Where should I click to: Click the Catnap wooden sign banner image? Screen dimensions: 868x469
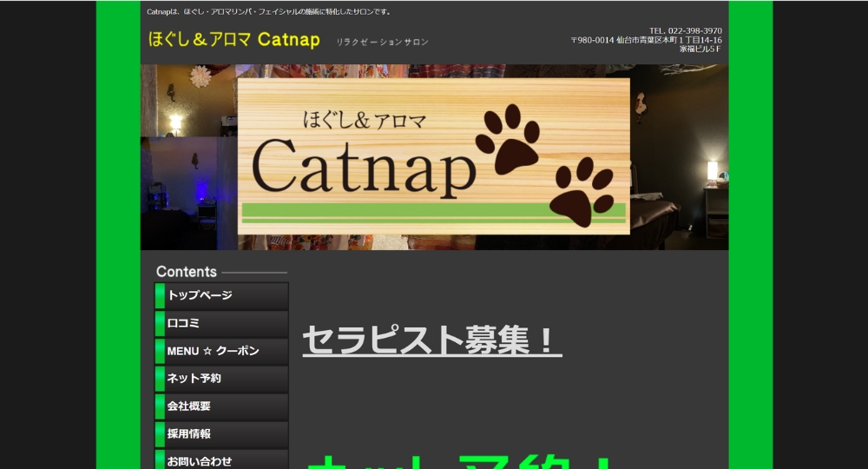tap(434, 157)
